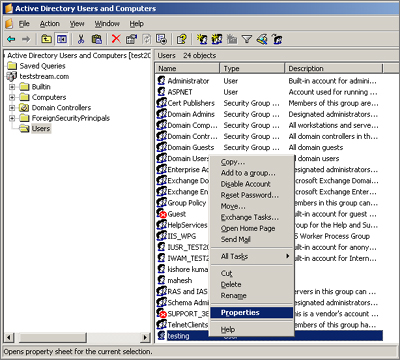Expand the All Tasks submenu
This screenshot has width=400, height=360.
click(252, 256)
